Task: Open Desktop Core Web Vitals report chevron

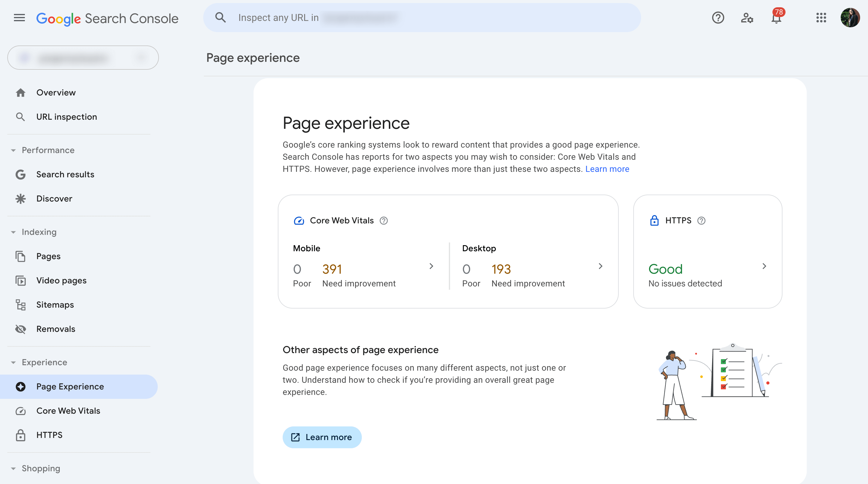Action: [601, 266]
